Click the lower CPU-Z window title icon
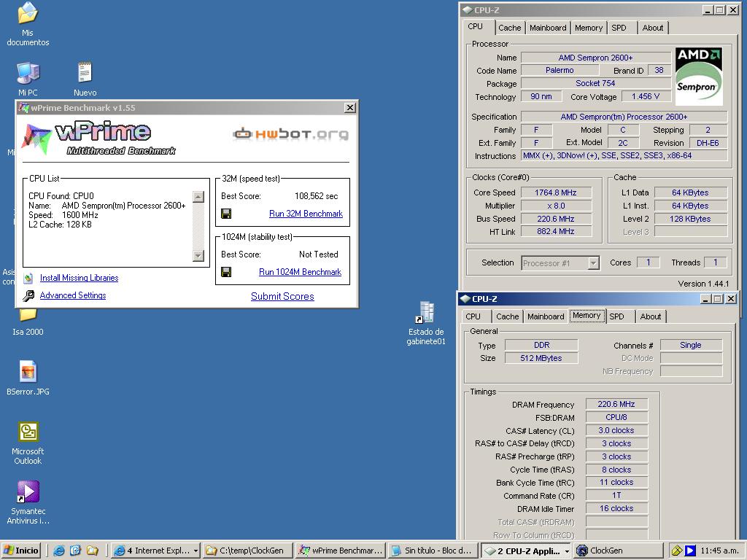Screen dimensions: 747x560 pos(465,299)
